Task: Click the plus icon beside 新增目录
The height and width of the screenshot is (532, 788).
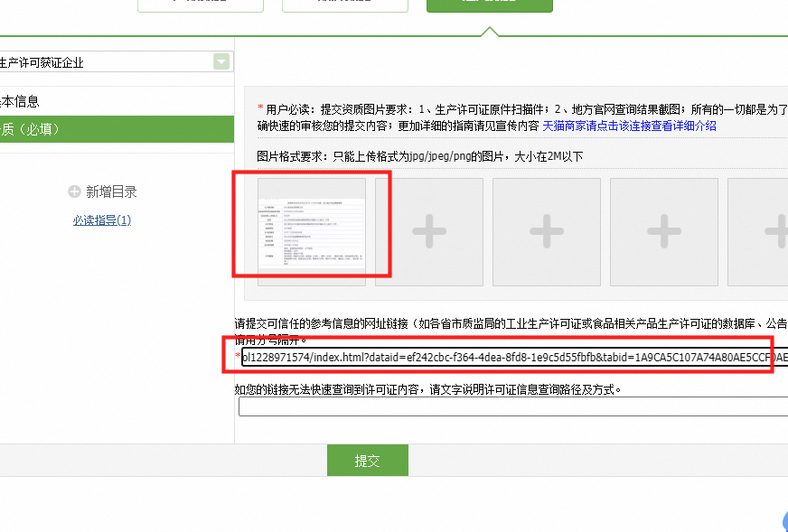Action: tap(74, 191)
